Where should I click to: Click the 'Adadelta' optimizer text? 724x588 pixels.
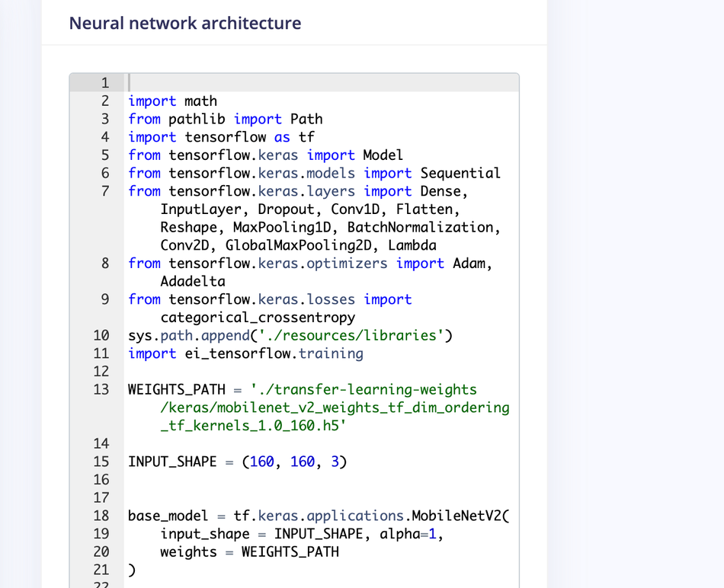[193, 281]
